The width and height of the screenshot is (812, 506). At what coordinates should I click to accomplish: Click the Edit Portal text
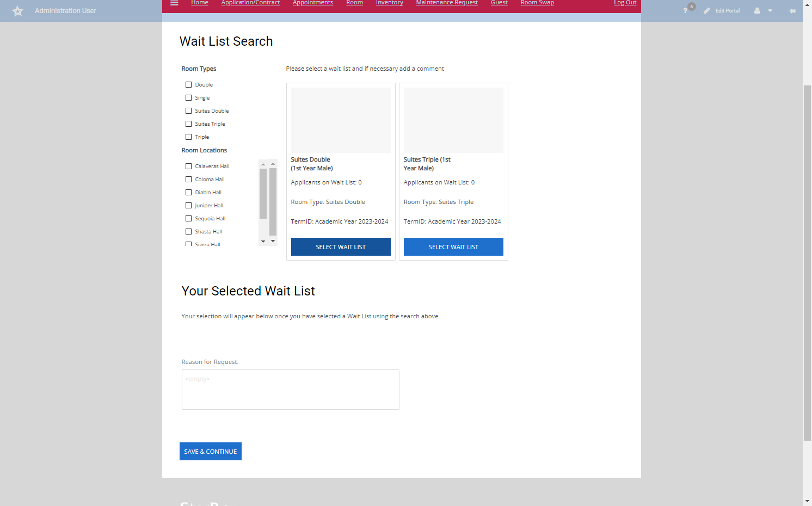[x=728, y=11]
